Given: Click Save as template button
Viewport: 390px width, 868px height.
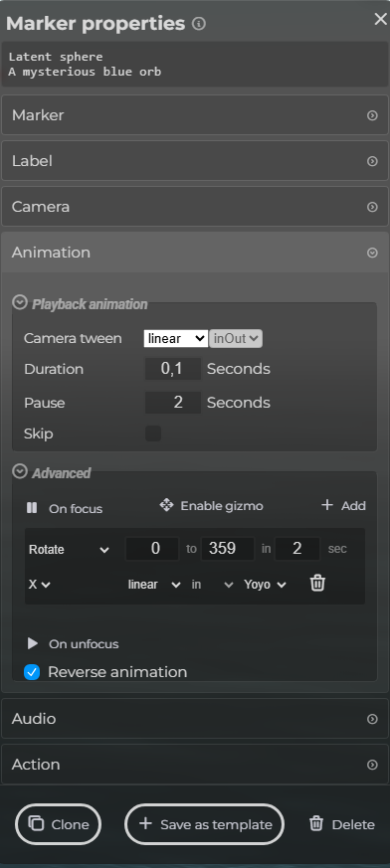Looking at the screenshot, I should coord(204,824).
